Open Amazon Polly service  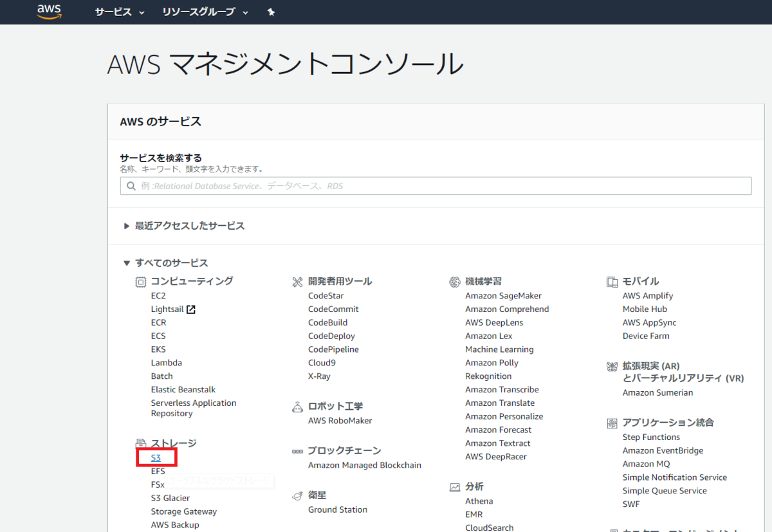click(x=492, y=363)
